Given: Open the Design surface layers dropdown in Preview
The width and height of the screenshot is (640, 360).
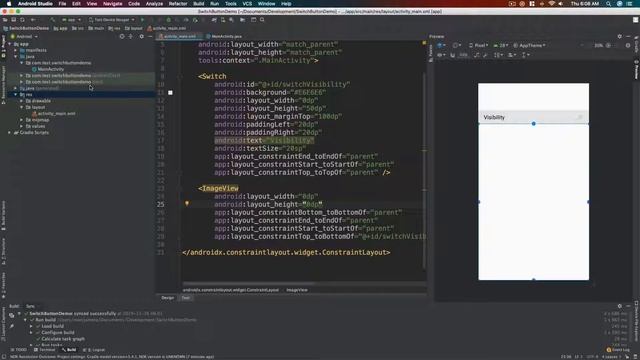Looking at the screenshot, I should 441,45.
